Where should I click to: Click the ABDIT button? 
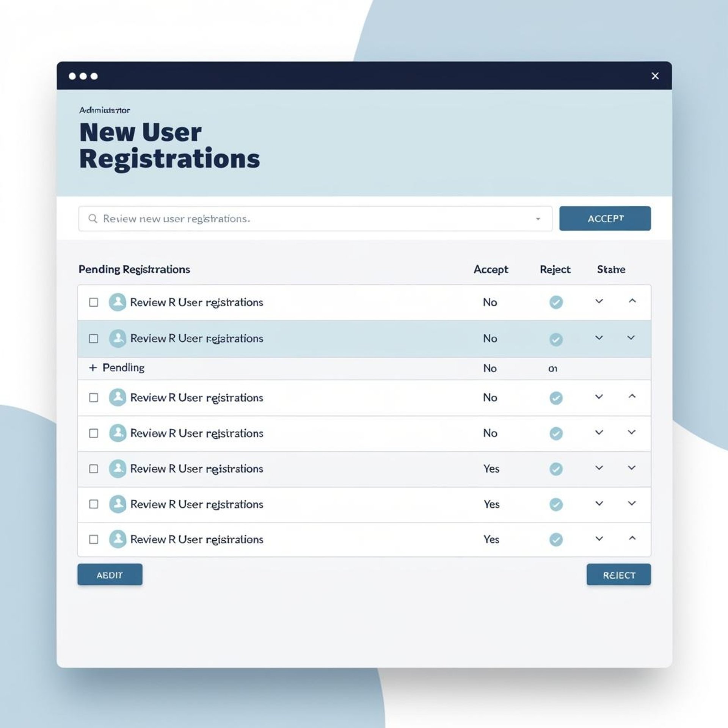click(110, 575)
